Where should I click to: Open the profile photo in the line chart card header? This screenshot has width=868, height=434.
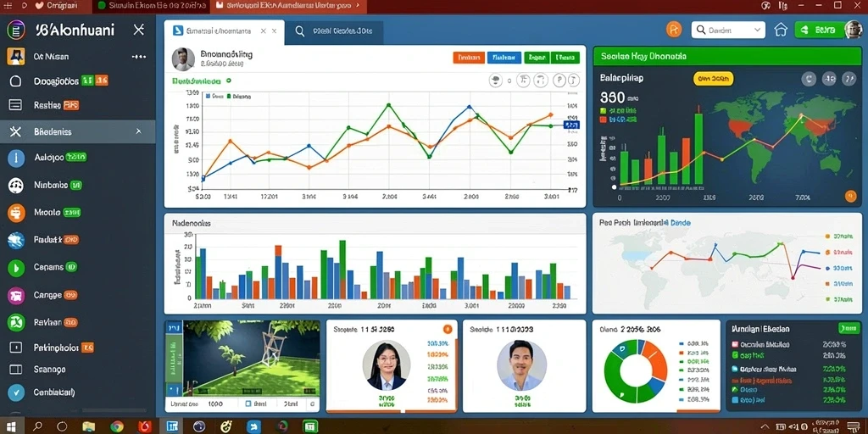pyautogui.click(x=183, y=58)
